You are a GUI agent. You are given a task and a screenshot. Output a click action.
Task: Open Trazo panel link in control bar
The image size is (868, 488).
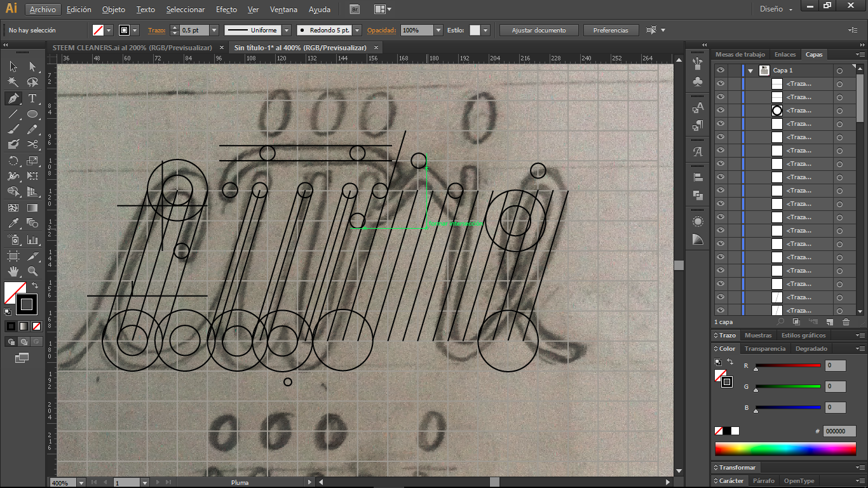[x=156, y=30]
